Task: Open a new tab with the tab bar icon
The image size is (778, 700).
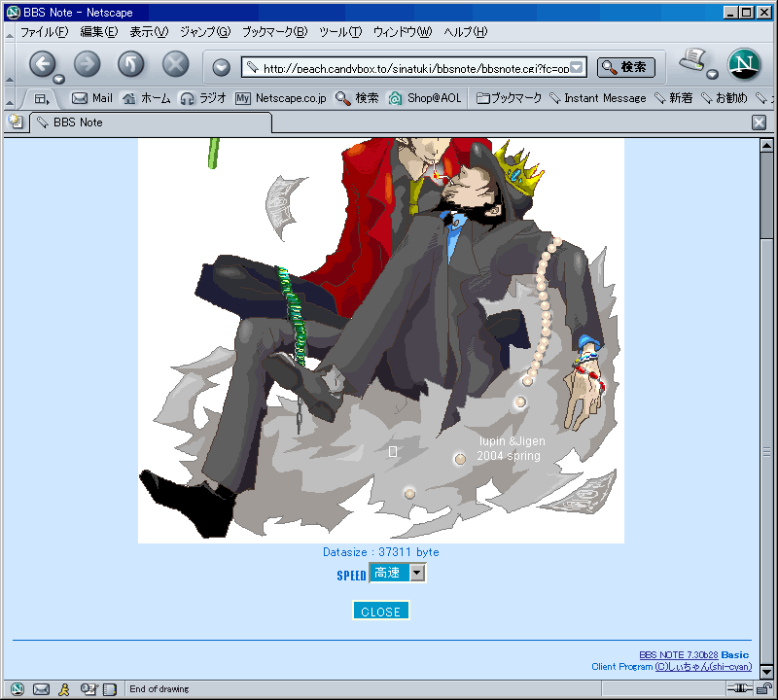Action: [16, 122]
